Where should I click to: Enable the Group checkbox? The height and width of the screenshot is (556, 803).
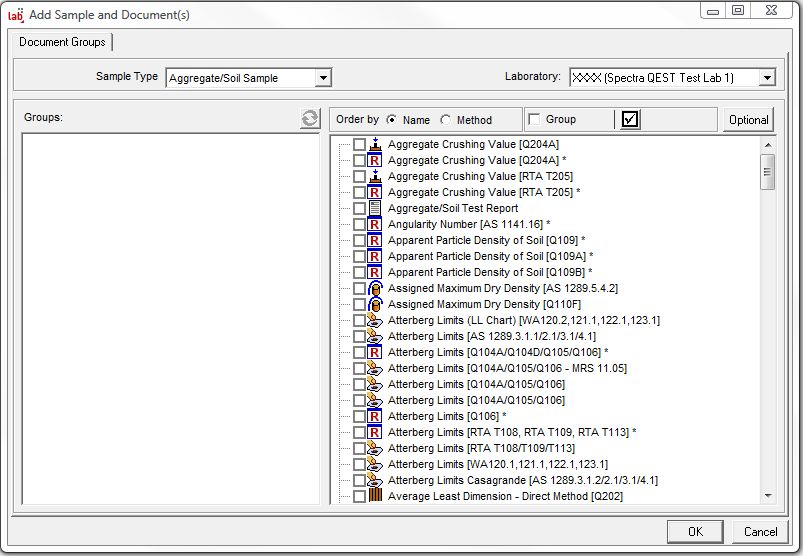[x=534, y=120]
